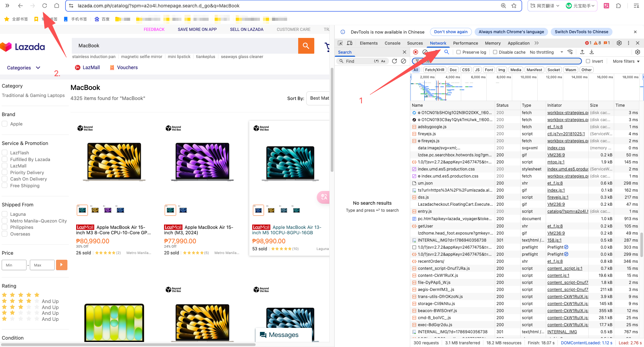
Task: Click the orange Lazada search button
Action: 306,46
